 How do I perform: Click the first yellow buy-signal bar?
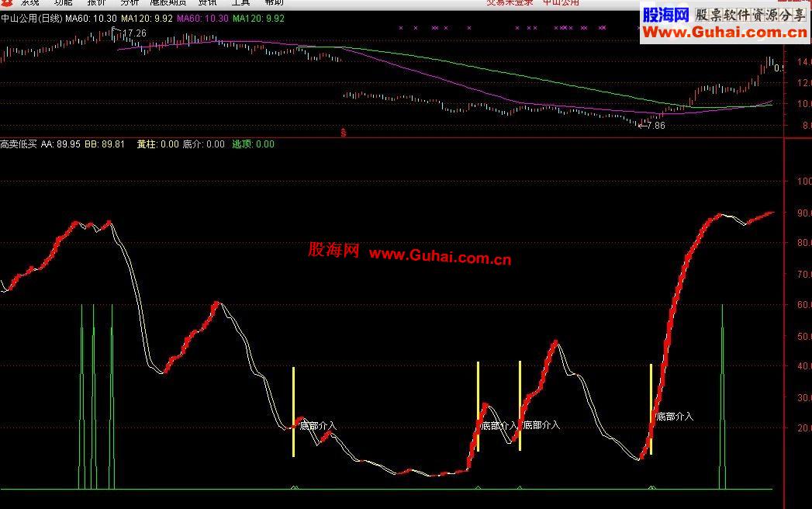point(294,412)
